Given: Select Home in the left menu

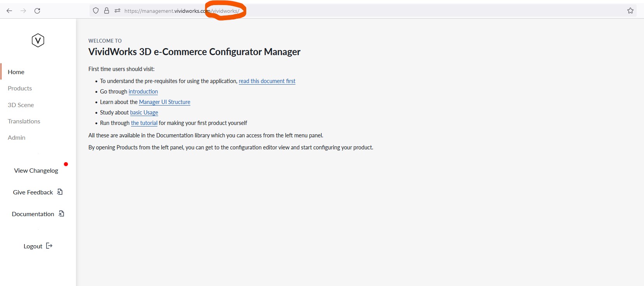Looking at the screenshot, I should (16, 72).
